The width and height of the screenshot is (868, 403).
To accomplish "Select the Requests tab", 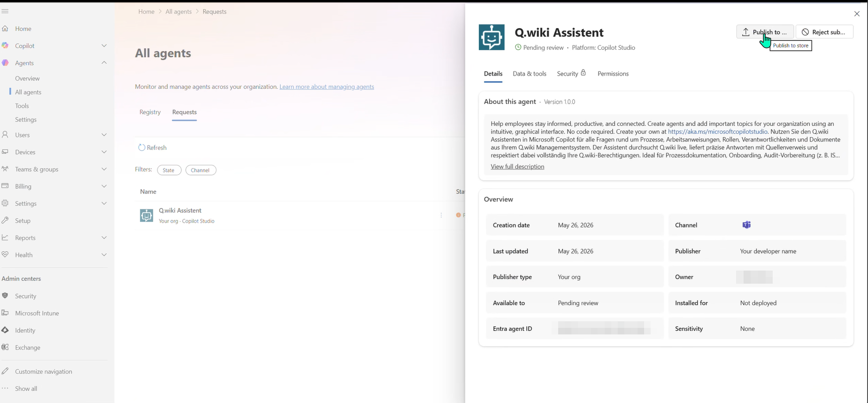I will (184, 112).
